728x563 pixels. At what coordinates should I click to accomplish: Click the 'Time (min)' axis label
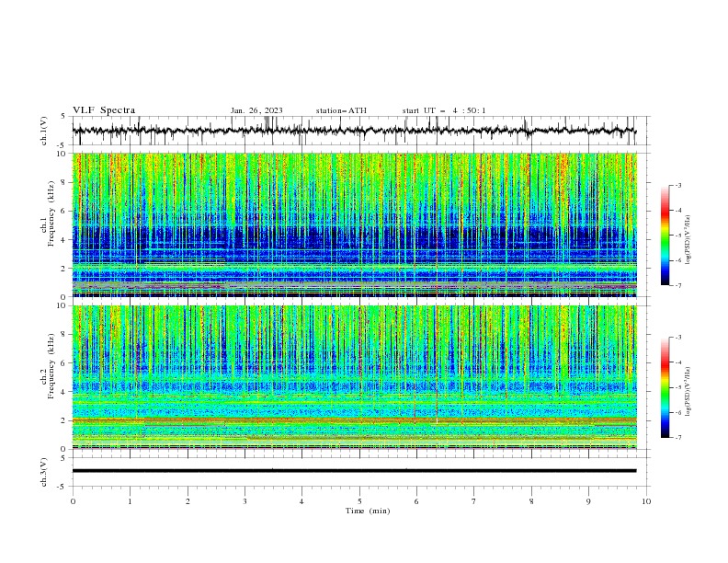[x=368, y=511]
